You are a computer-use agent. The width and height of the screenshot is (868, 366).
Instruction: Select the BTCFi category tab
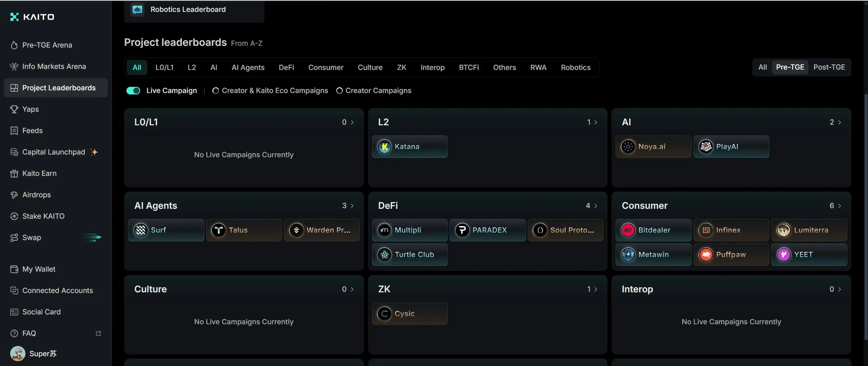(x=469, y=68)
